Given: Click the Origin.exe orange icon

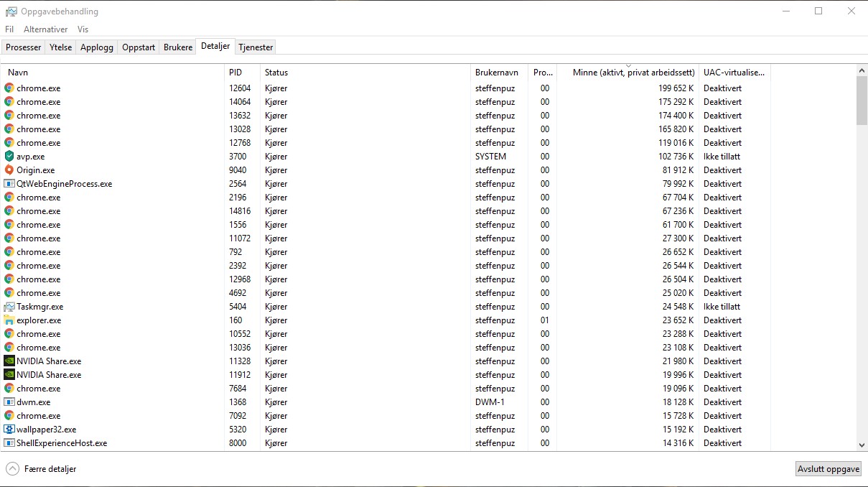Looking at the screenshot, I should click(x=9, y=170).
